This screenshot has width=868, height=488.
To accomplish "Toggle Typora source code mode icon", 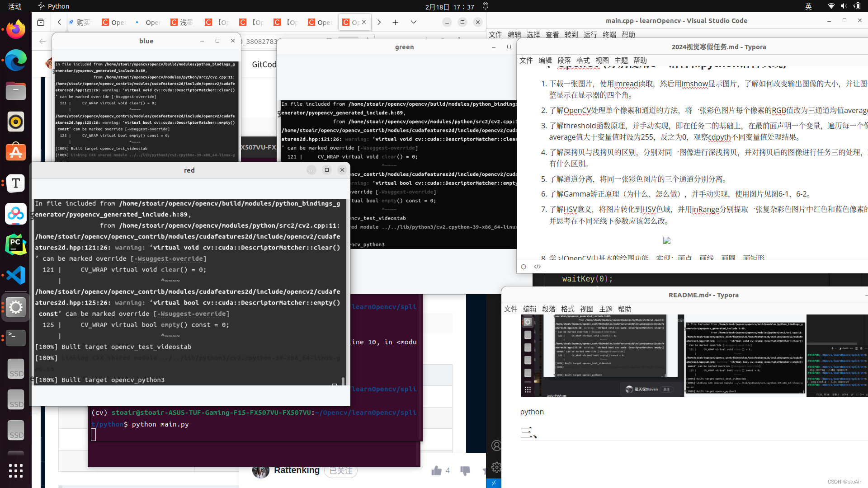I will point(537,267).
